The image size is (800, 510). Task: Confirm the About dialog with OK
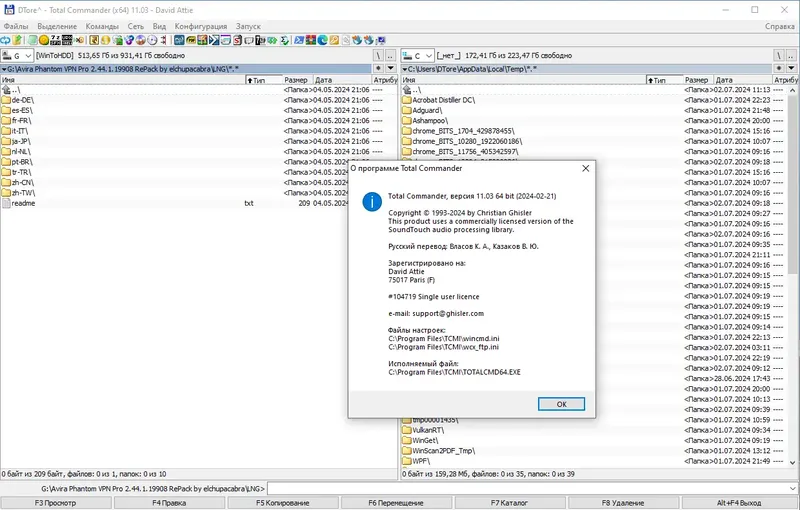561,404
